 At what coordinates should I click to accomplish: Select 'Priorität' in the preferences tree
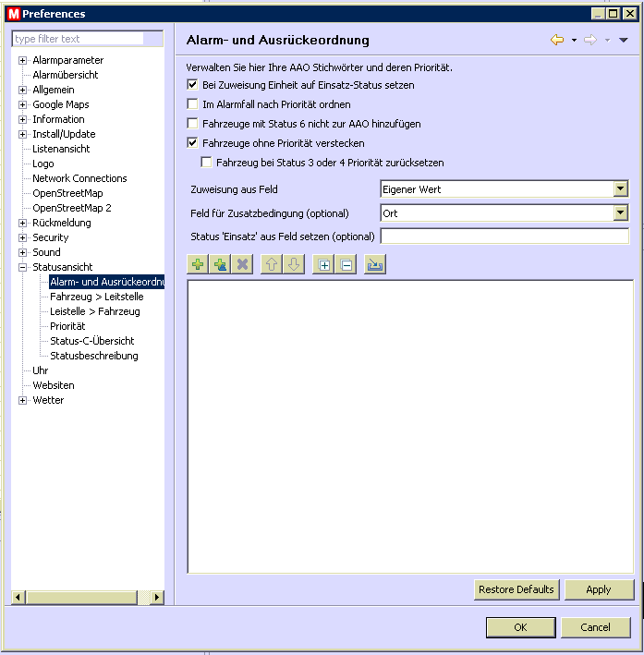tap(67, 326)
